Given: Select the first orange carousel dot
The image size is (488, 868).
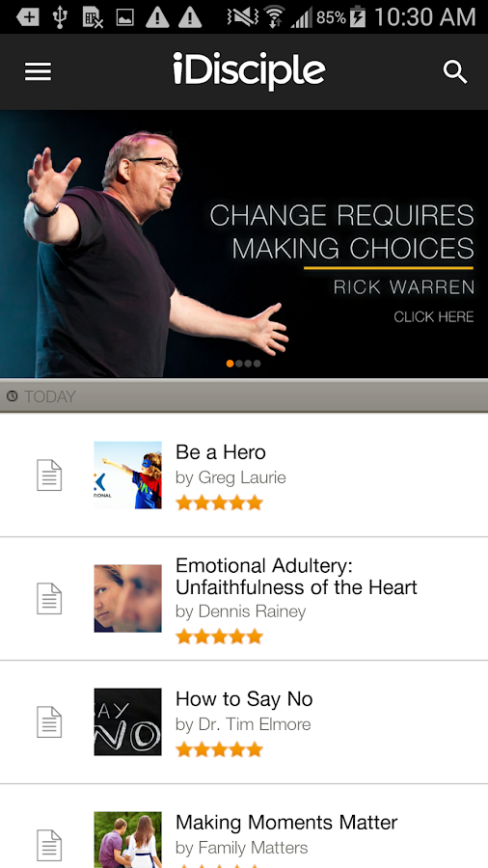Looking at the screenshot, I should [230, 364].
